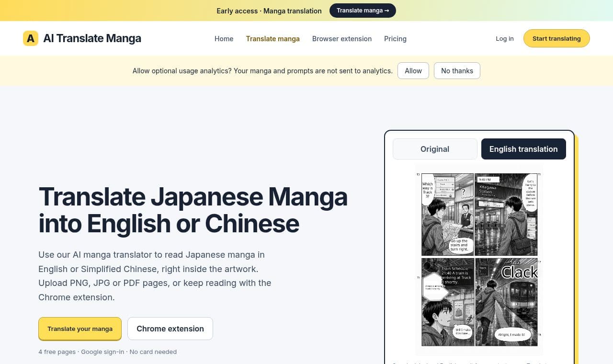Image resolution: width=613 pixels, height=364 pixels.
Task: Go to the Home nav item
Action: tap(224, 39)
